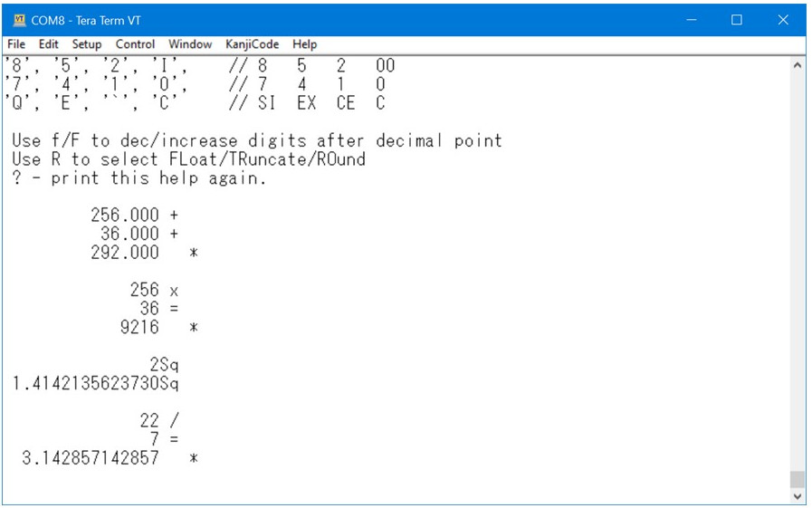Click the '? - print this help again.' line
The width and height of the screenshot is (812, 508).
(x=139, y=178)
